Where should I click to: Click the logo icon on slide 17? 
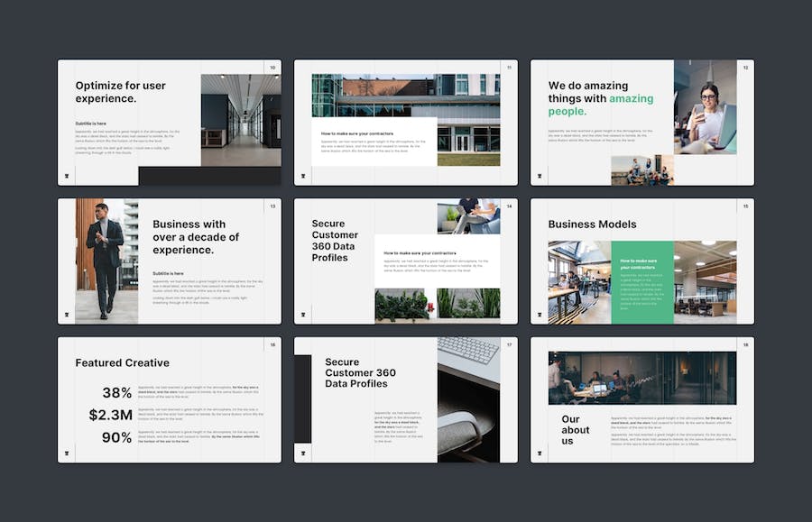303,453
